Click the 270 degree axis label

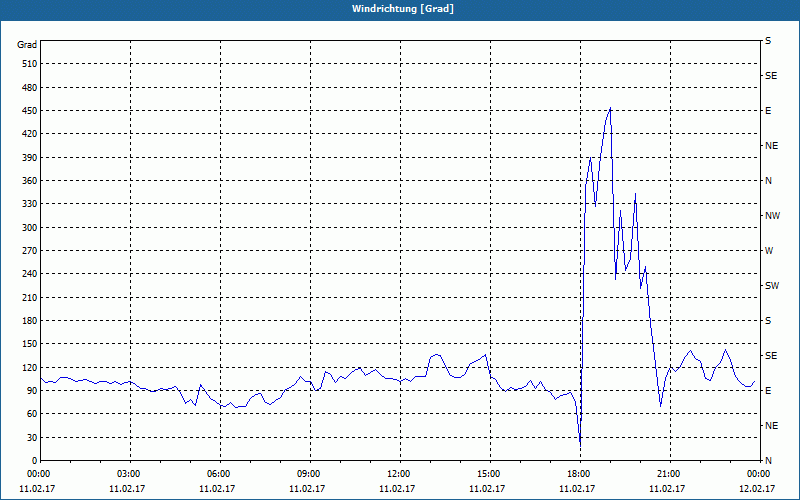click(29, 251)
